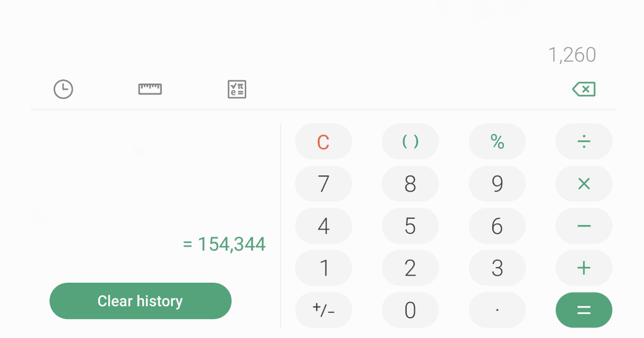Tap the current display value 1,260
Viewport: 644px width, 338px height.
point(572,54)
